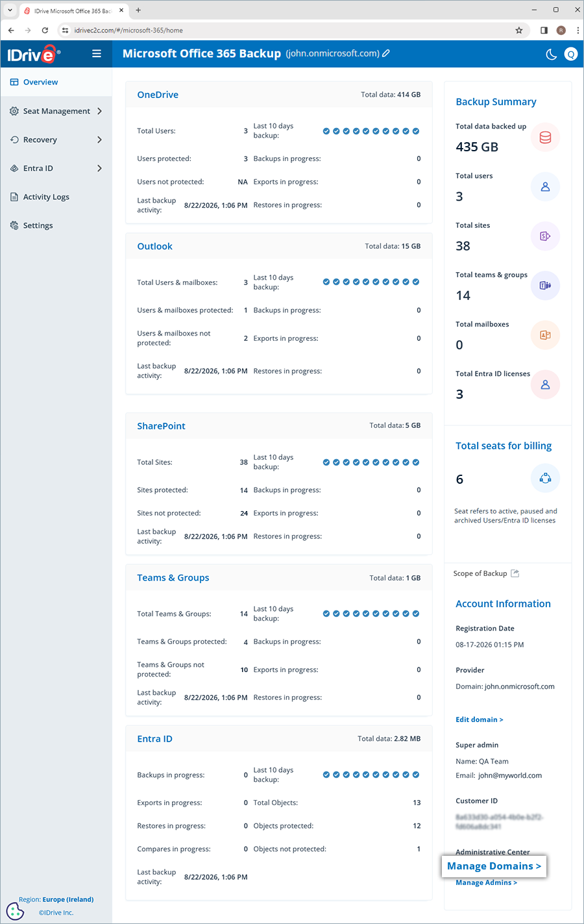Click the last Teams & Groups status checkmark
The height and width of the screenshot is (924, 584).
click(416, 614)
